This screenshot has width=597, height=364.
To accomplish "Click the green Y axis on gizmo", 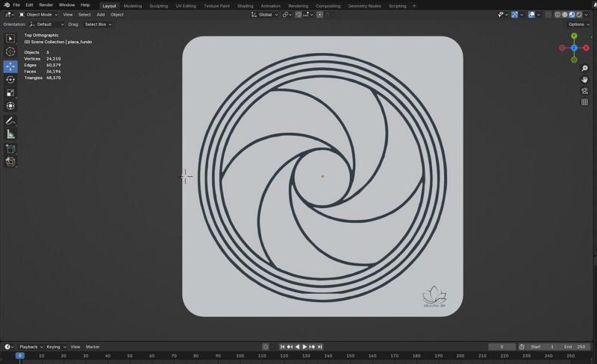I will click(574, 36).
